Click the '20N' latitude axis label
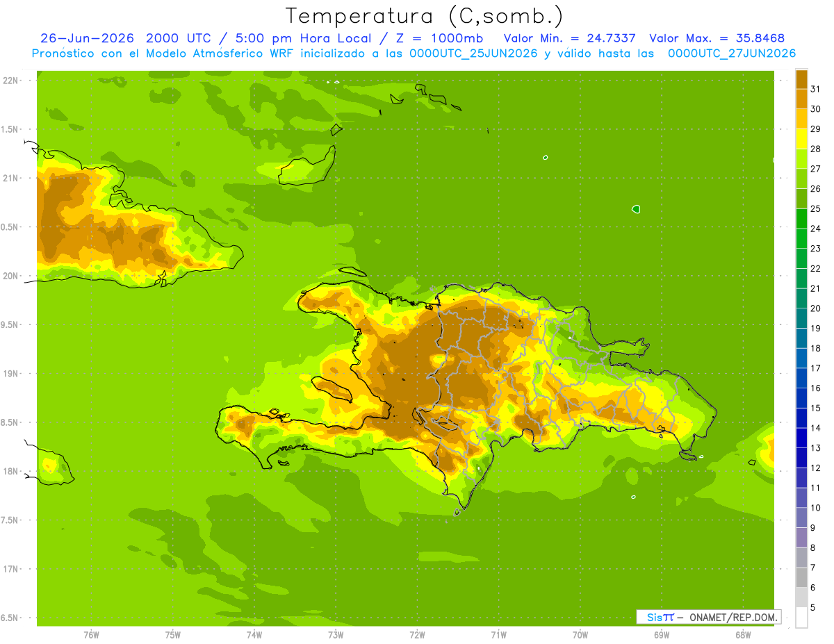This screenshot has width=834, height=644. coord(11,276)
